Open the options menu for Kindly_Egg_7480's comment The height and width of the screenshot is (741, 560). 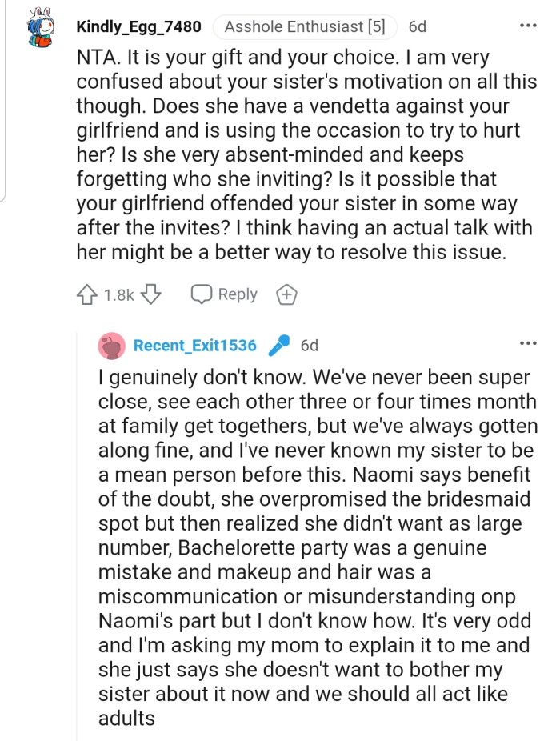(528, 26)
